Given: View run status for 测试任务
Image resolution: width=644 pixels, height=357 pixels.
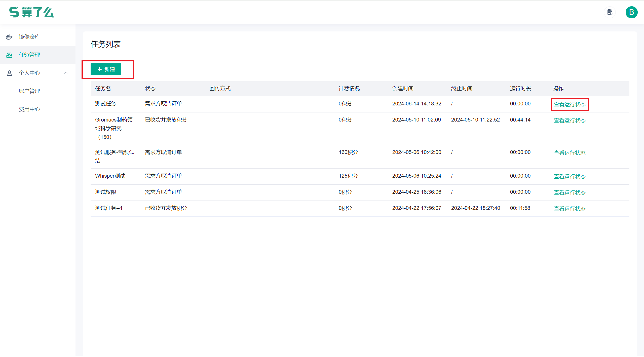Looking at the screenshot, I should [570, 104].
